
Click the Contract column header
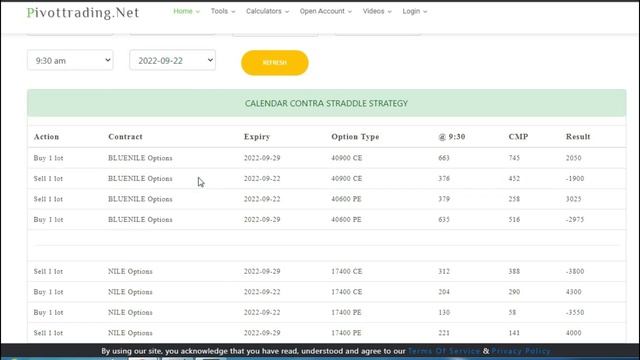[x=125, y=137]
